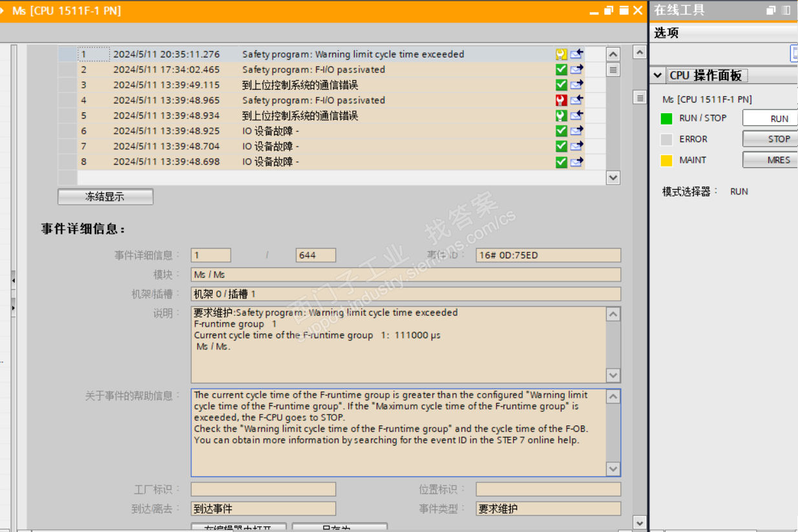This screenshot has width=798, height=532.
Task: Click the CPU 操作面板 section title
Action: tap(706, 76)
